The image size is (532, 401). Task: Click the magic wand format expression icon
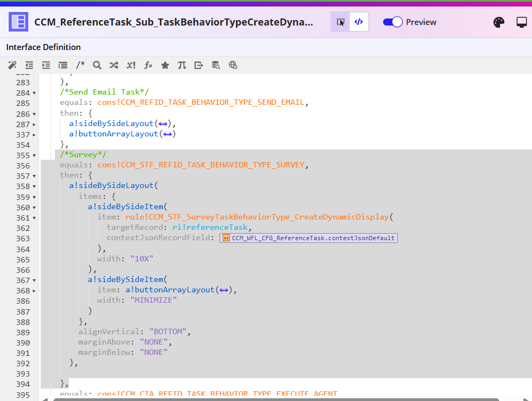tap(12, 65)
